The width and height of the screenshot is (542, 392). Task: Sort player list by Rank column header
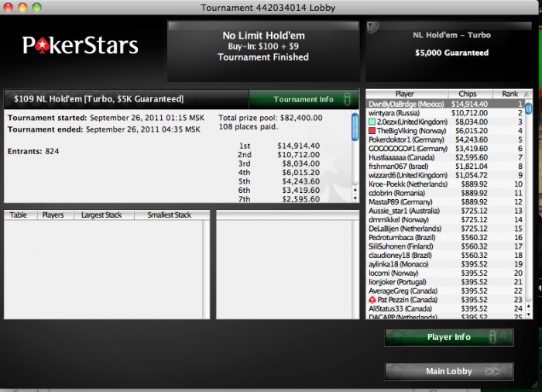tap(513, 94)
